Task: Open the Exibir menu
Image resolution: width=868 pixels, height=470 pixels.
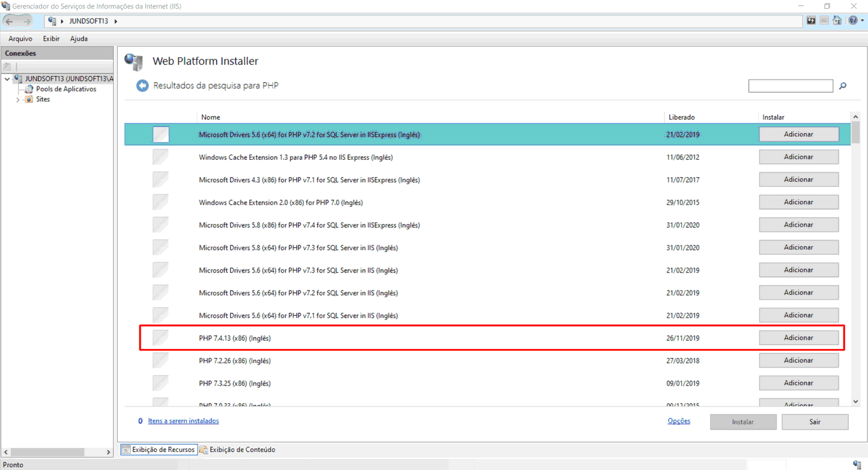Action: tap(51, 39)
